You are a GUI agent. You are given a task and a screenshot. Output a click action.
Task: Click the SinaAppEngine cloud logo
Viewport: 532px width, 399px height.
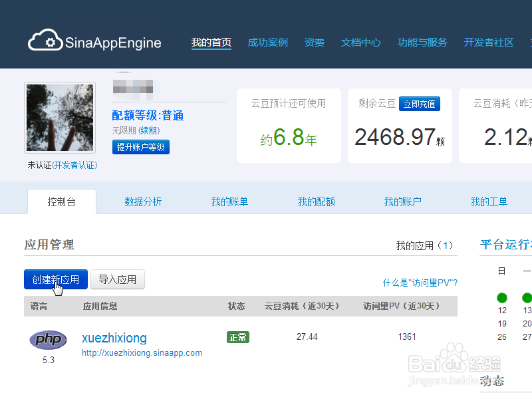tap(94, 41)
